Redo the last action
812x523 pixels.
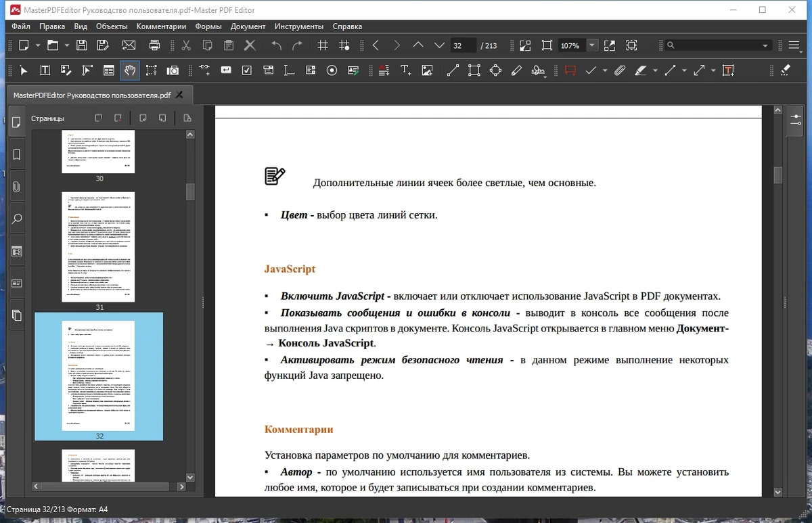(297, 45)
